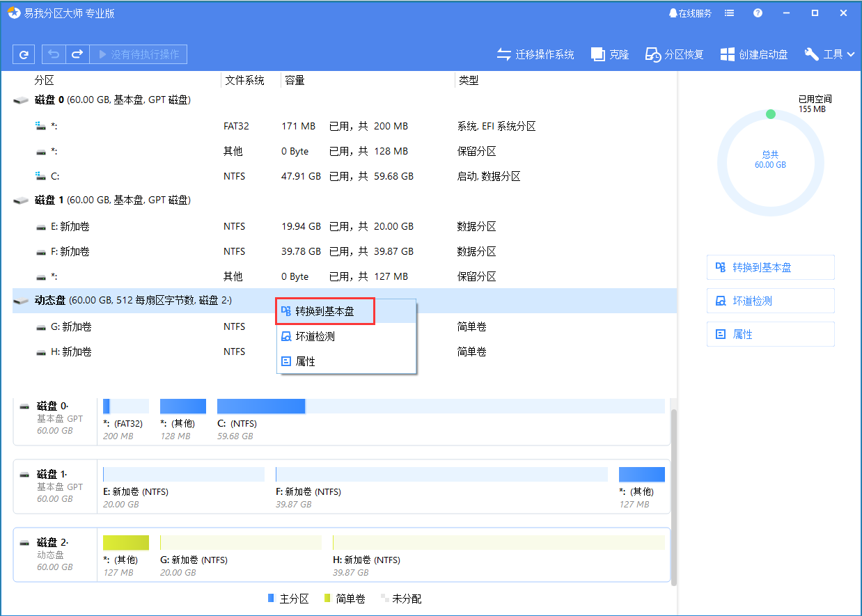Launch 分区恢复 partition recovery
This screenshot has height=616, width=862.
tap(674, 54)
